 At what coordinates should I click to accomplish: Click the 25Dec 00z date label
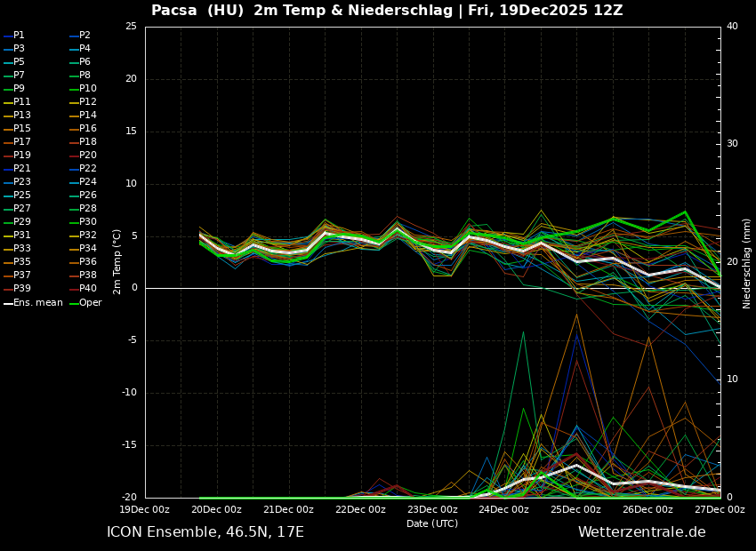point(575,509)
